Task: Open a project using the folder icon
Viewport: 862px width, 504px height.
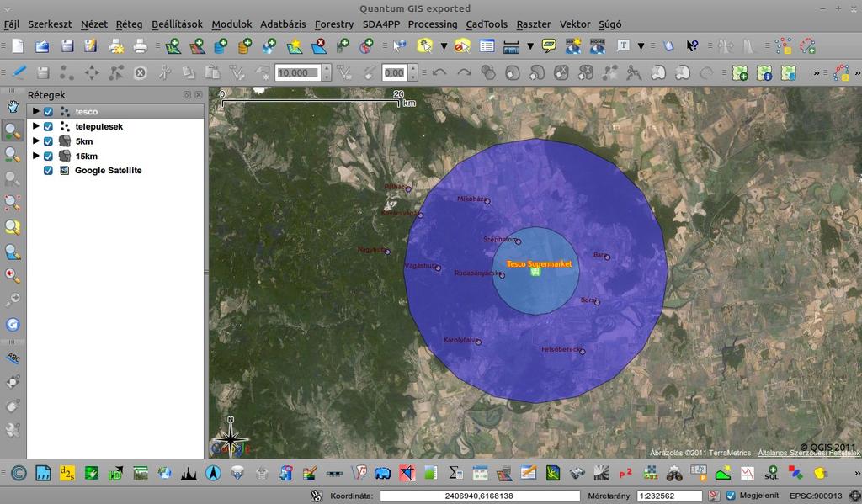Action: pyautogui.click(x=42, y=46)
